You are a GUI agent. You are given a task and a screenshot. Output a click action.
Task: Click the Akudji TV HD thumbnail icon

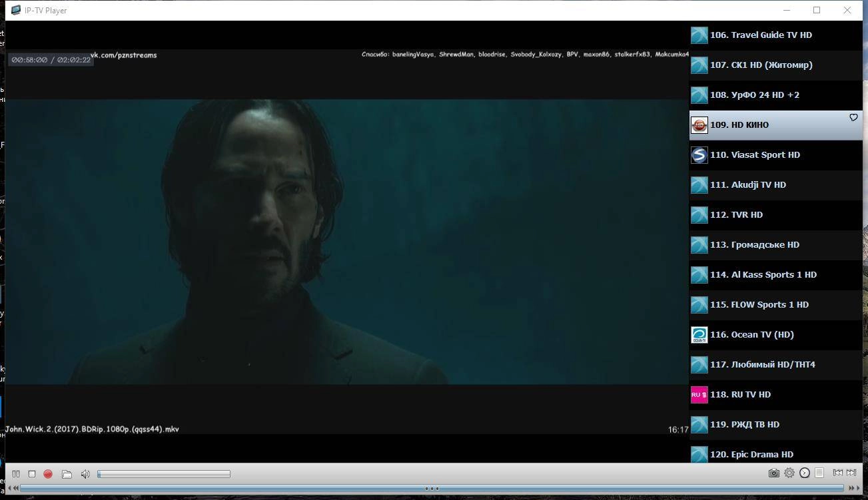tap(699, 185)
